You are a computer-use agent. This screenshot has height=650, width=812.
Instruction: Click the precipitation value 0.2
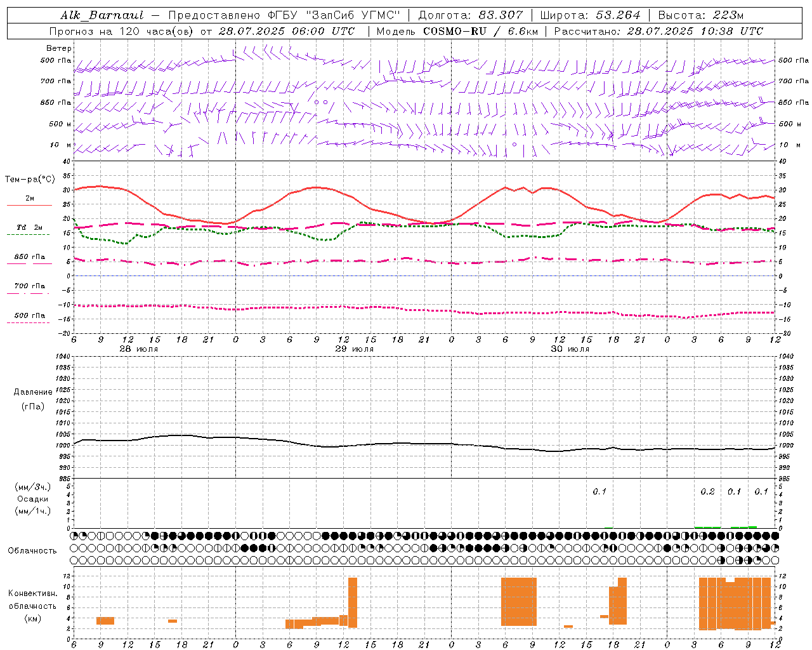pos(707,492)
